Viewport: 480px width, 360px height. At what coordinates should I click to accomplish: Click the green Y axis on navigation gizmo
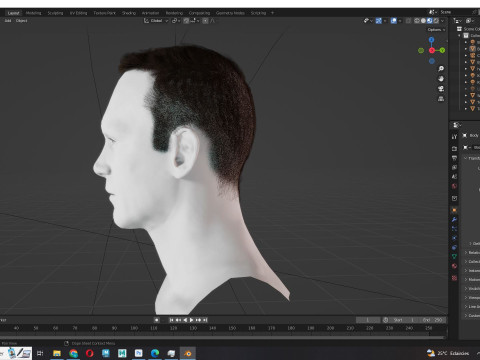pos(442,50)
